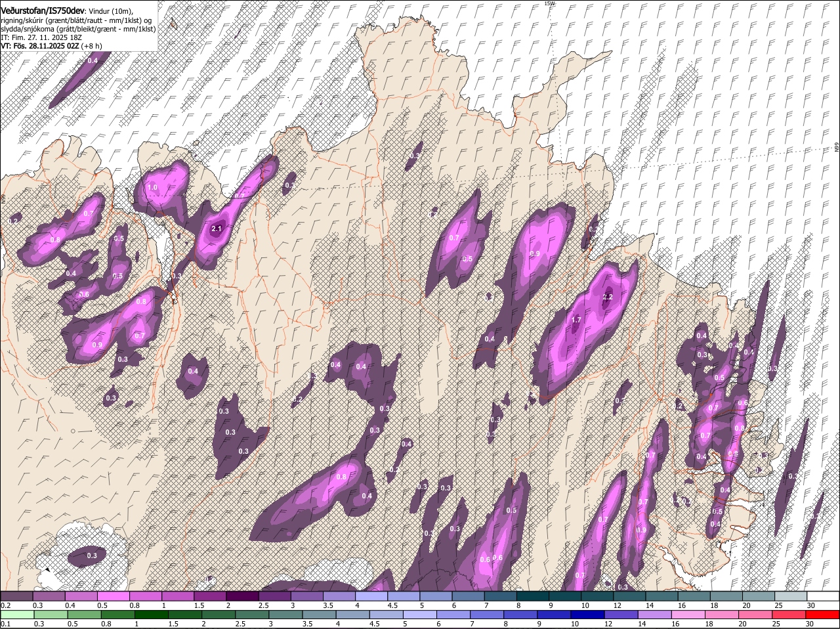Viewport: 840px width, 629px height.
Task: Click the 1.7 precipitation value on the map
Action: 576,320
